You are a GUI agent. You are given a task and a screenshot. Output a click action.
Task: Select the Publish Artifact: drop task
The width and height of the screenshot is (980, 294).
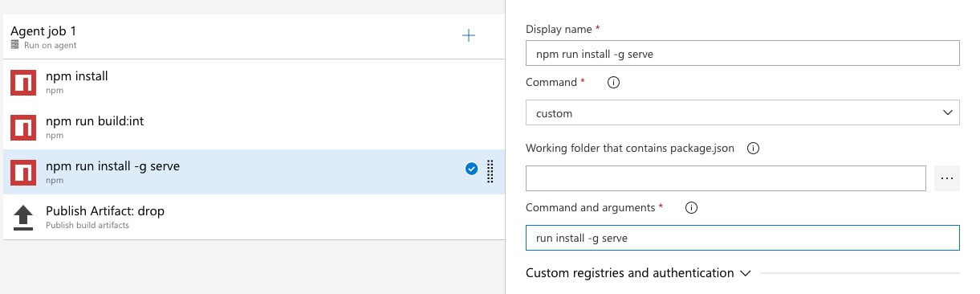254,217
